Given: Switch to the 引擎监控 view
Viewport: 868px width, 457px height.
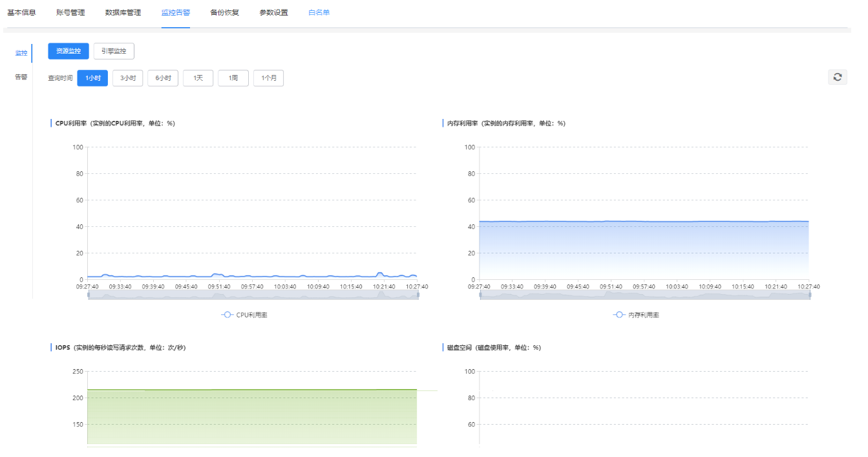Looking at the screenshot, I should tap(114, 51).
